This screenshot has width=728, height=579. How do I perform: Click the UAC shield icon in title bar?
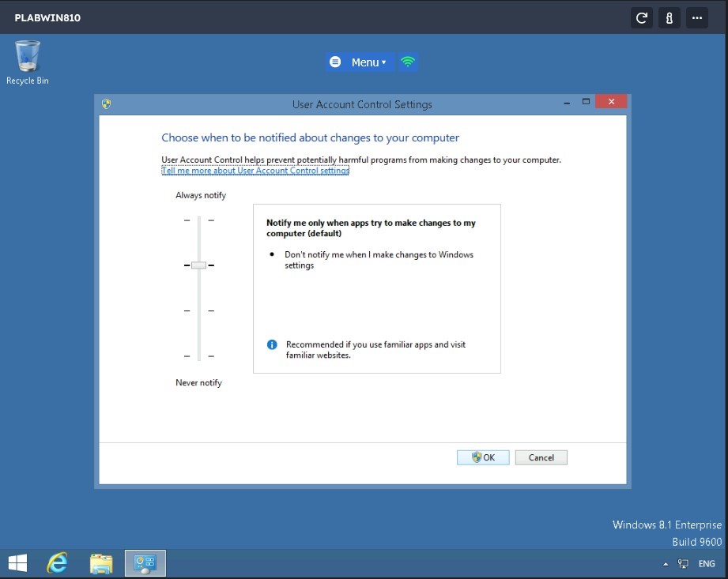click(107, 104)
